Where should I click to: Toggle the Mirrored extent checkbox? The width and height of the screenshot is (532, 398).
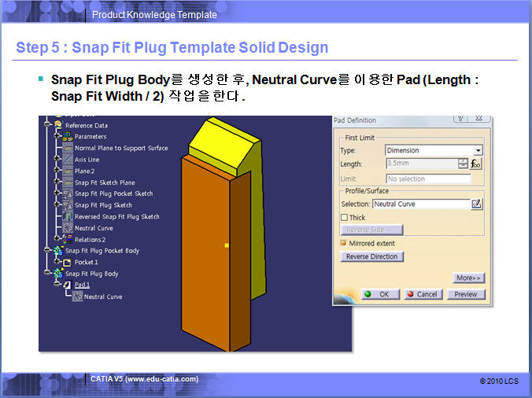[344, 243]
